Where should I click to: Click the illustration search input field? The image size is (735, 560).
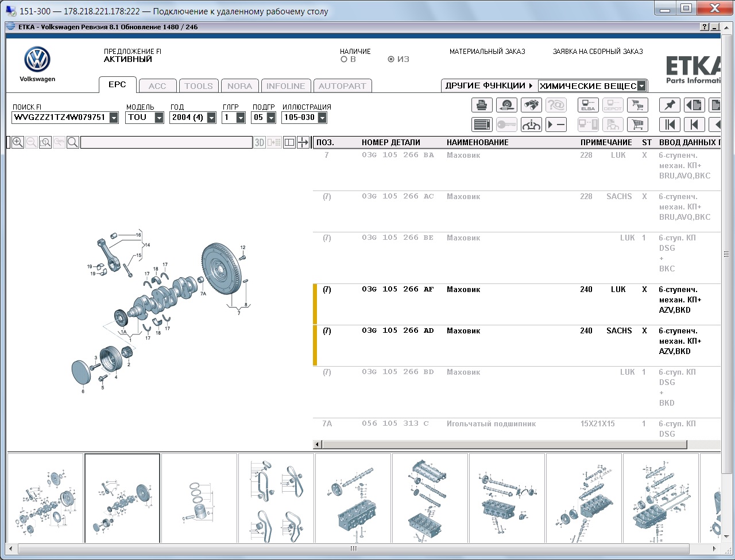pyautogui.click(x=167, y=142)
